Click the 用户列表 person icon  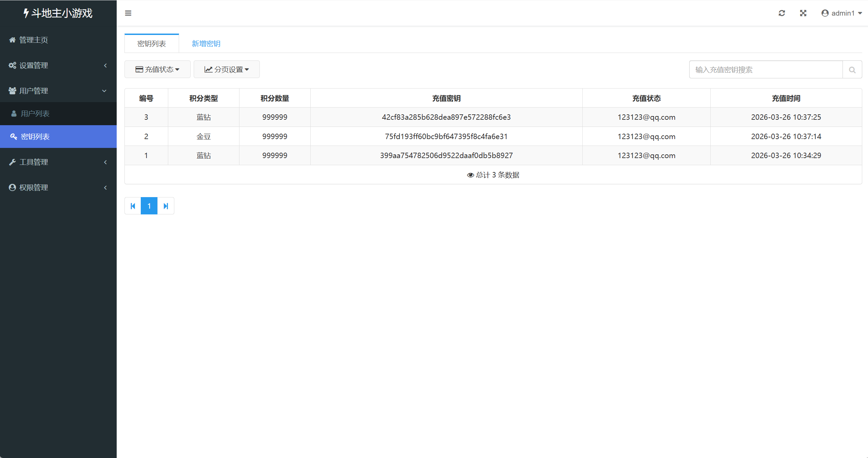point(14,113)
